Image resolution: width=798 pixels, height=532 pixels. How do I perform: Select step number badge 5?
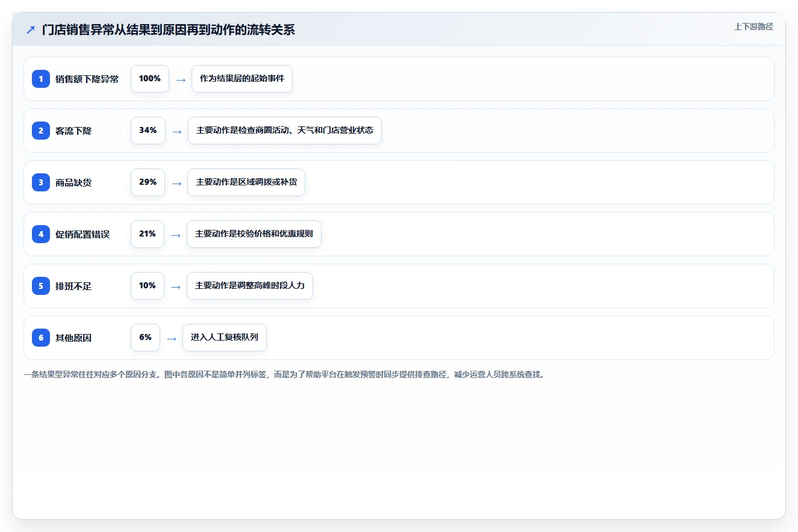pyautogui.click(x=41, y=286)
